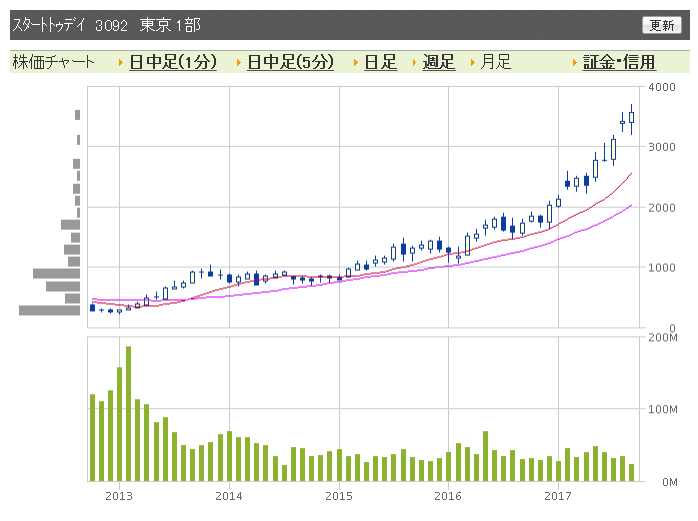Click orange arrow before 月足
The image size is (698, 521).
pyautogui.click(x=473, y=63)
